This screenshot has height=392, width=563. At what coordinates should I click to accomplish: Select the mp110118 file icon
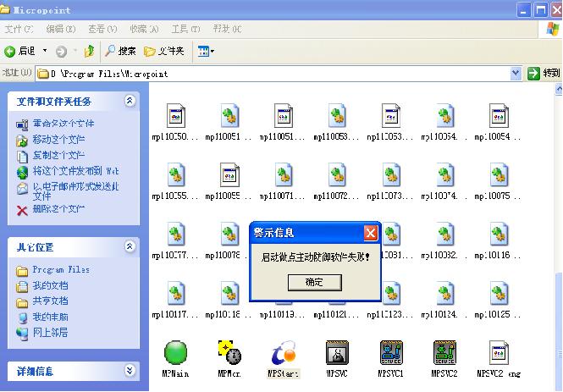[229, 293]
